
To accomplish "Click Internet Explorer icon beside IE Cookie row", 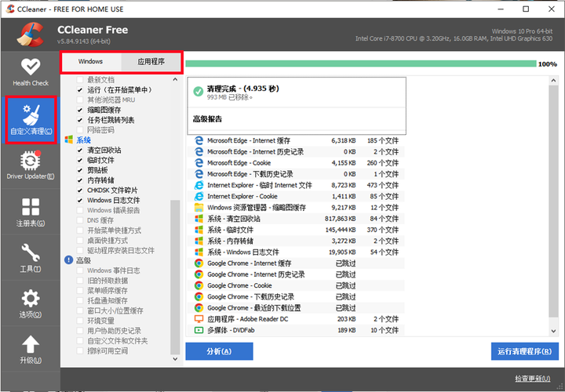I will [x=199, y=196].
